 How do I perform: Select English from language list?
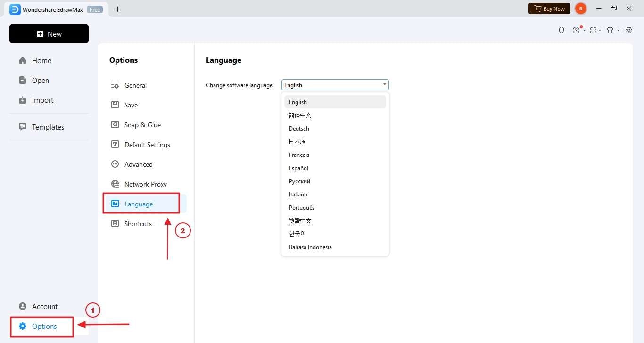pyautogui.click(x=335, y=102)
